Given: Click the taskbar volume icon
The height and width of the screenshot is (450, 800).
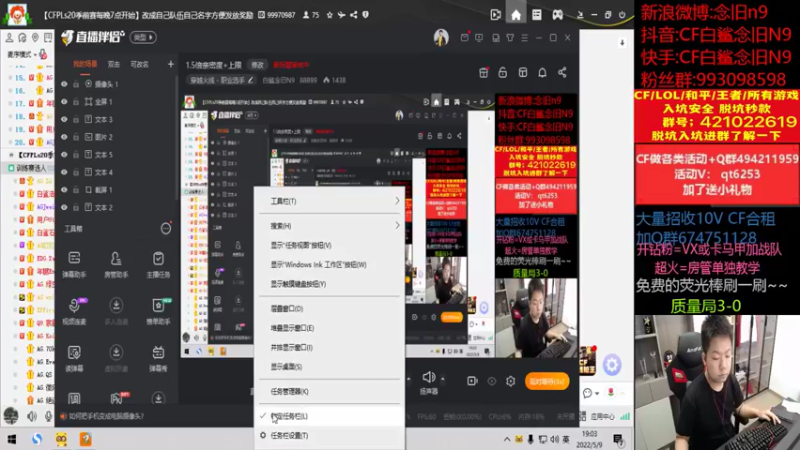Looking at the screenshot, I should coord(554,439).
